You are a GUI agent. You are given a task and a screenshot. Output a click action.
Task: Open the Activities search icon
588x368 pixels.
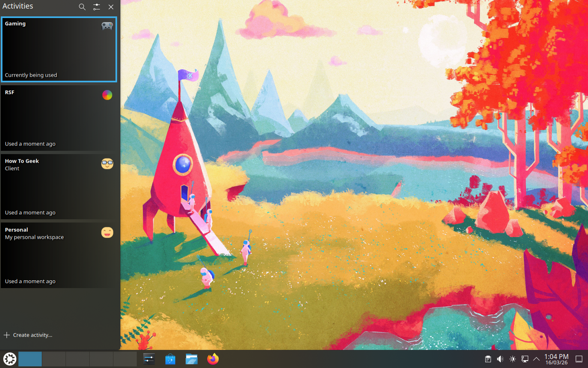click(x=82, y=7)
